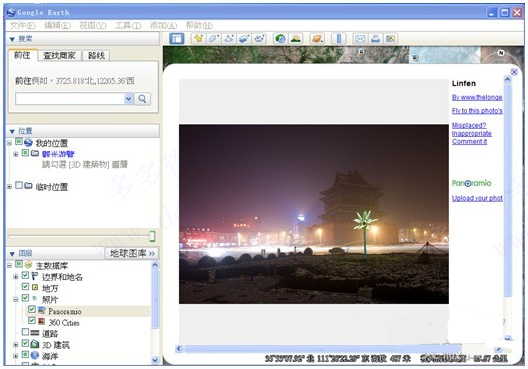This screenshot has width=528, height=369.
Task: Click the sunlight toolbar icon
Action: tap(296, 39)
